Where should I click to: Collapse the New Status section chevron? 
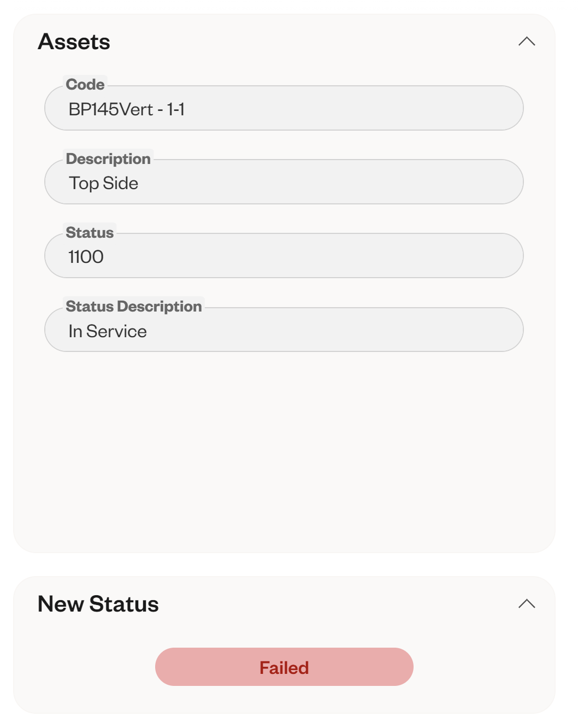pos(526,604)
